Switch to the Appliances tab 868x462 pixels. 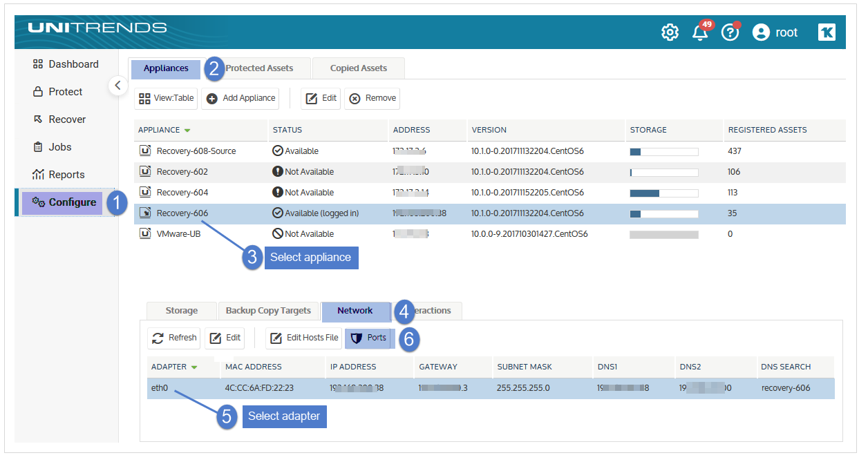pyautogui.click(x=166, y=68)
